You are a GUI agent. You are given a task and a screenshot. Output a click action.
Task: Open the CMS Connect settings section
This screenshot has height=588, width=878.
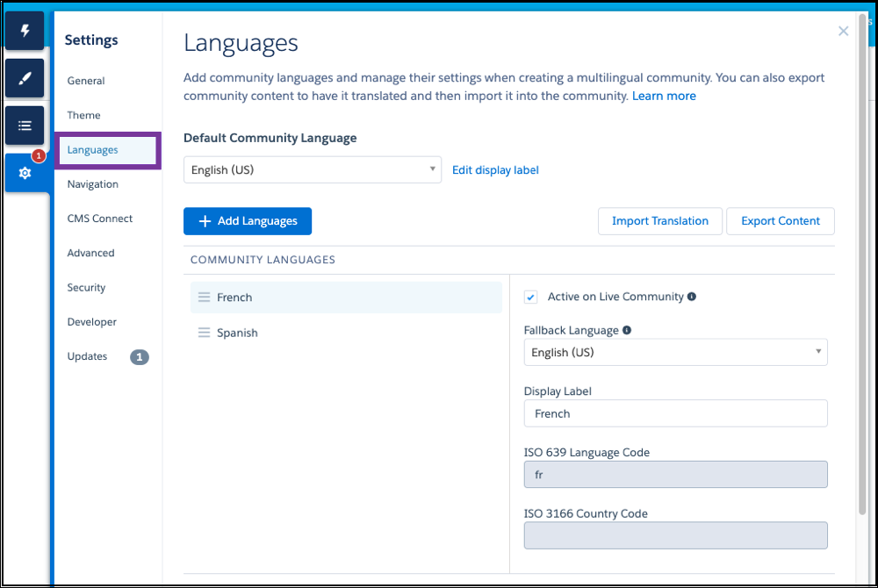pos(99,219)
